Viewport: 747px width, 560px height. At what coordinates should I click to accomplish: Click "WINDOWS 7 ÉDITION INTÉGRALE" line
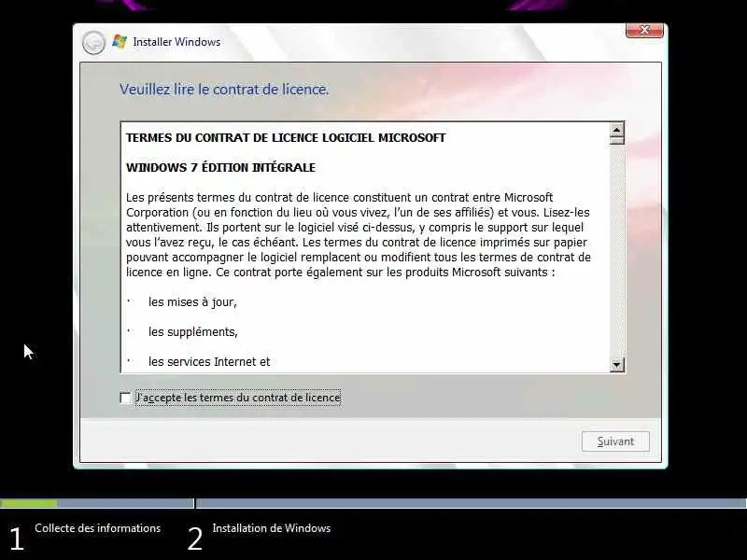tap(220, 168)
